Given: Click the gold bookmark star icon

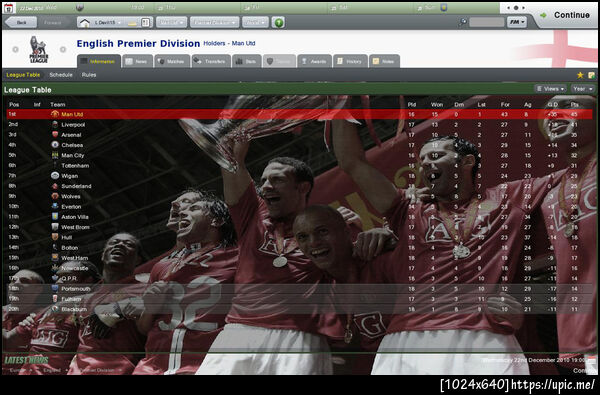Looking at the screenshot, I should coord(580,75).
